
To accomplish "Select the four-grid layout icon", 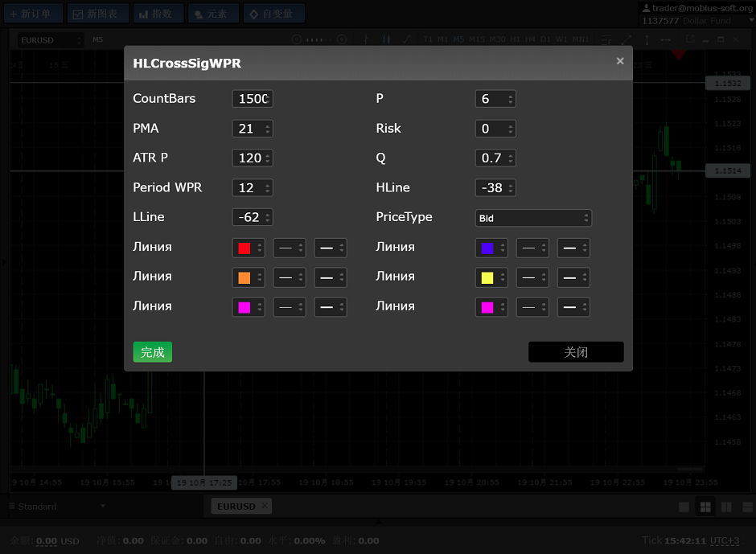I will pos(705,507).
